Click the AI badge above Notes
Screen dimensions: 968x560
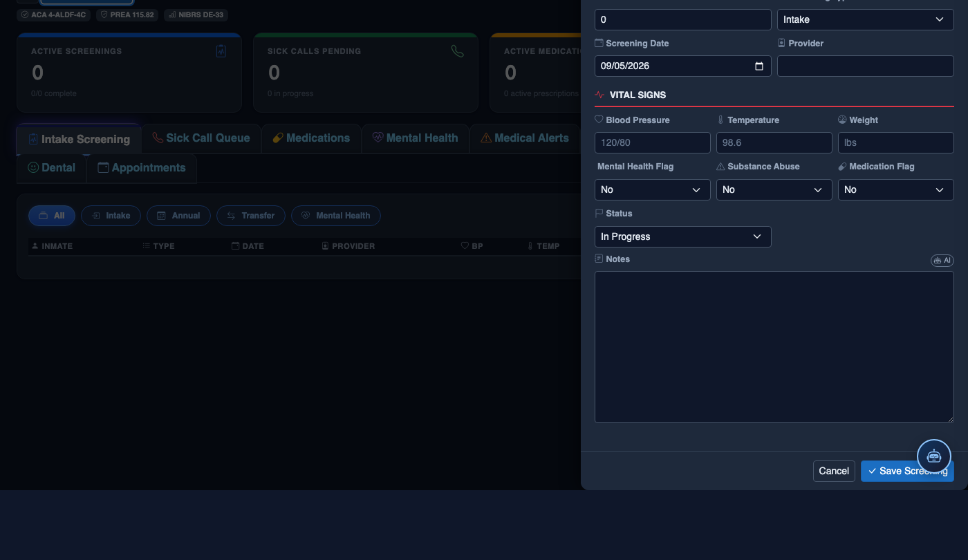942,261
